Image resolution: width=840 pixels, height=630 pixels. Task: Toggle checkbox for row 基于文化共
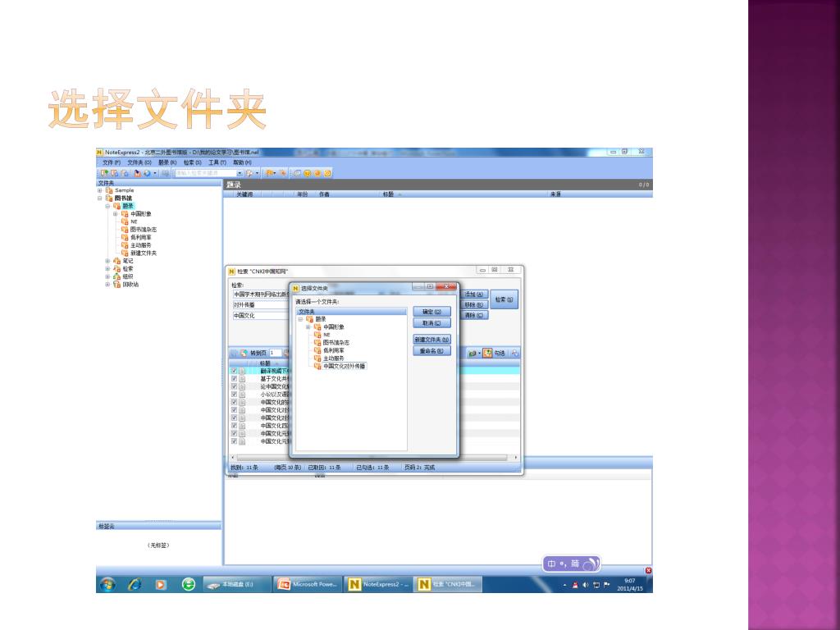[234, 379]
